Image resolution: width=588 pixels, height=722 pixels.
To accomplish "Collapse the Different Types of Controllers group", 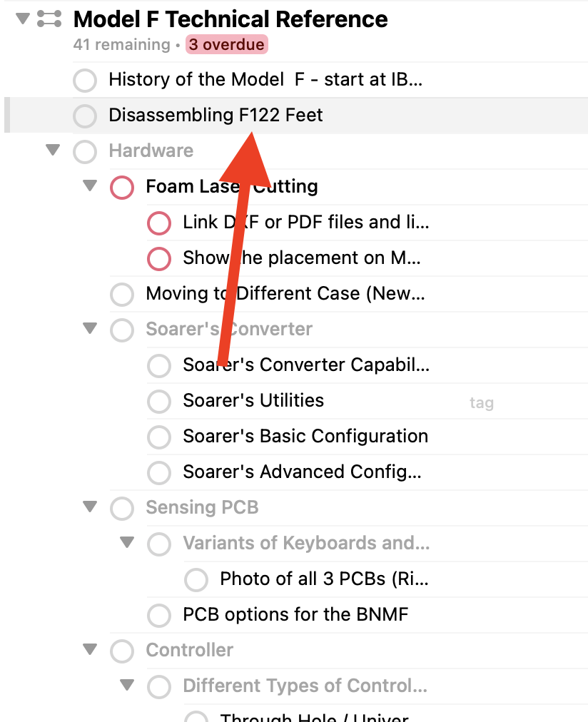I will click(126, 686).
